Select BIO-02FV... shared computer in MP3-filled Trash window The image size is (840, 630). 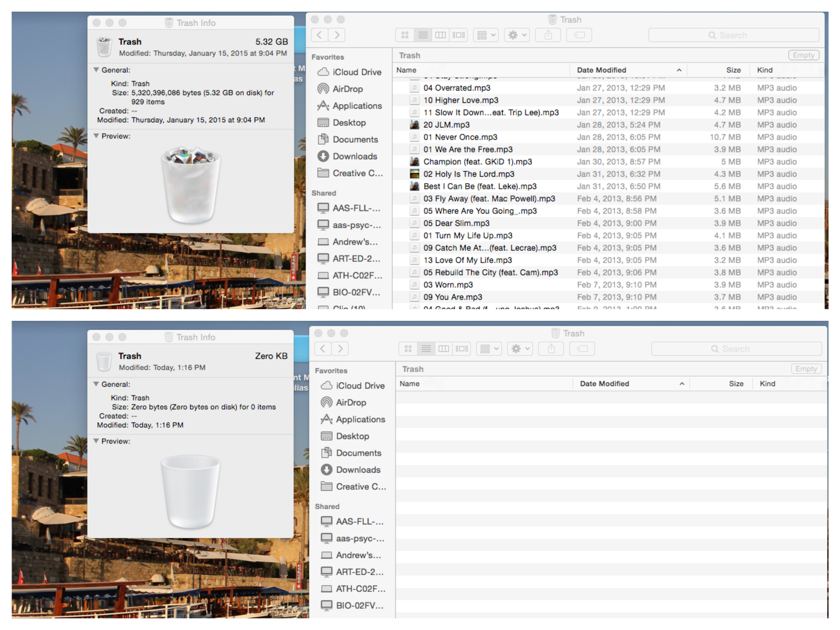(349, 292)
